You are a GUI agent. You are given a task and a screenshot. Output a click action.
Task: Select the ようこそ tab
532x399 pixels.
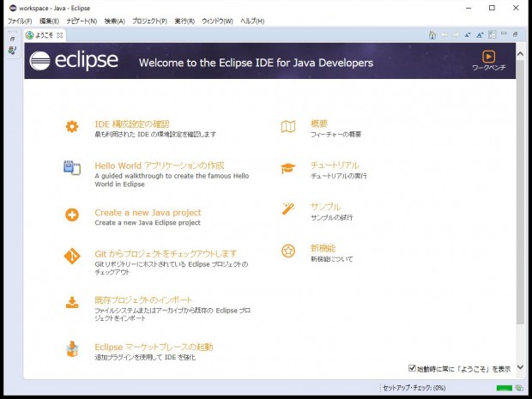tap(44, 35)
